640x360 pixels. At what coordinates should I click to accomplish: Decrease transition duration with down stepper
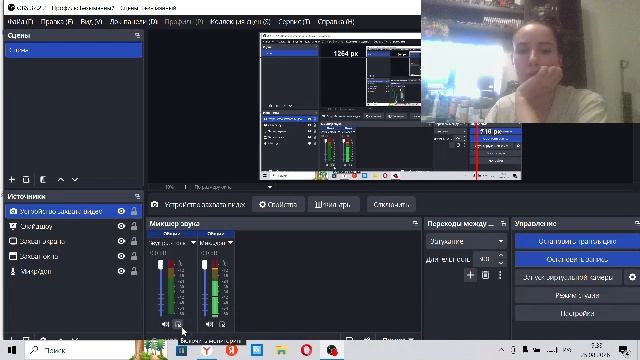[x=501, y=262]
